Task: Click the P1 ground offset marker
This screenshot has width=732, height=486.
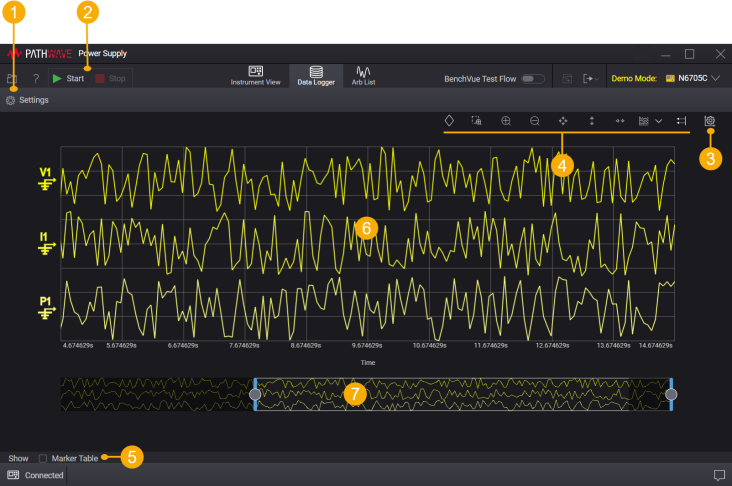Action: click(x=46, y=313)
